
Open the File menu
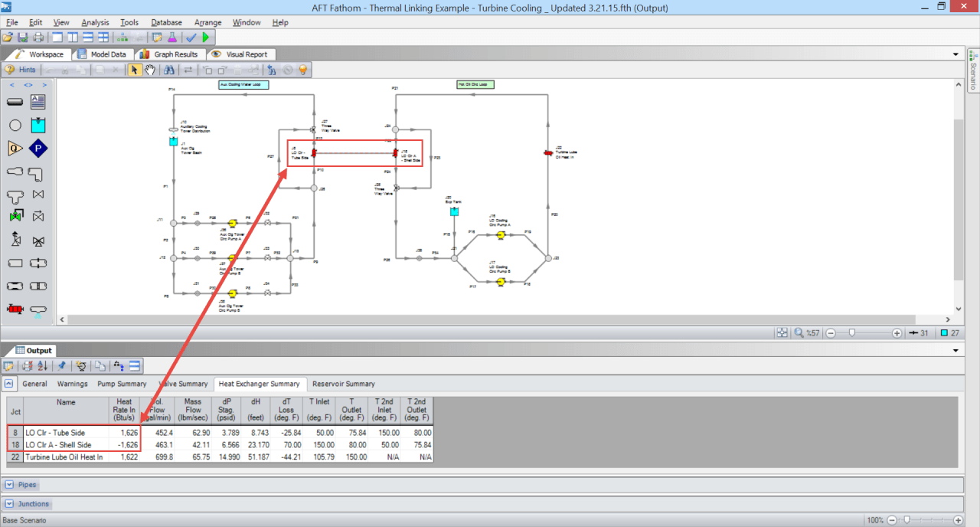(11, 22)
